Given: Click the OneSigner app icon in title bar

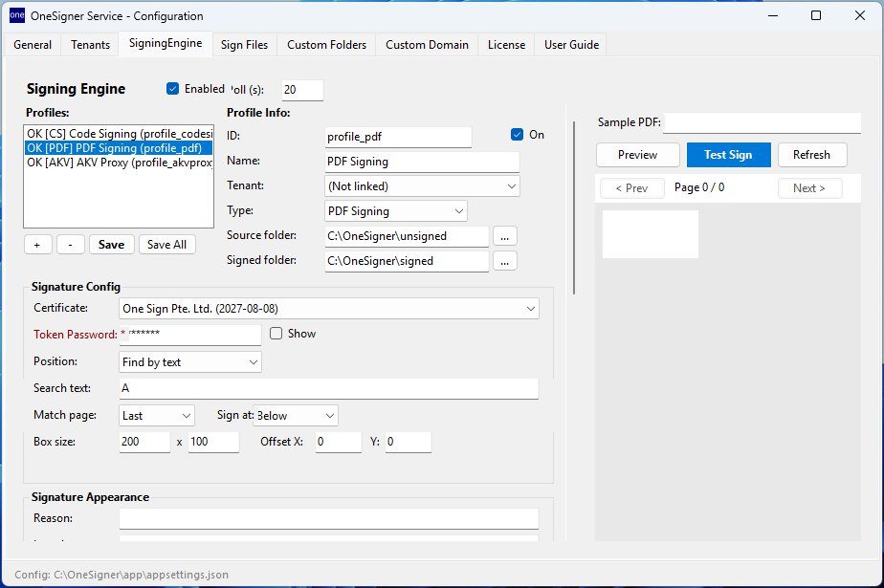Looking at the screenshot, I should click(17, 15).
